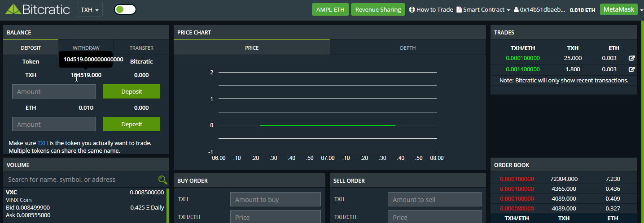Click the Smart Contract document icon

[459, 9]
